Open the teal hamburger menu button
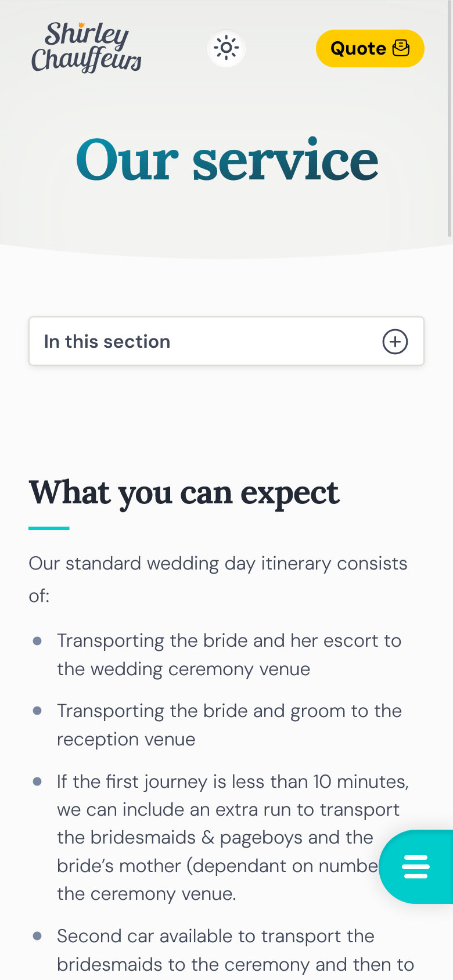The height and width of the screenshot is (980, 453). (x=416, y=866)
